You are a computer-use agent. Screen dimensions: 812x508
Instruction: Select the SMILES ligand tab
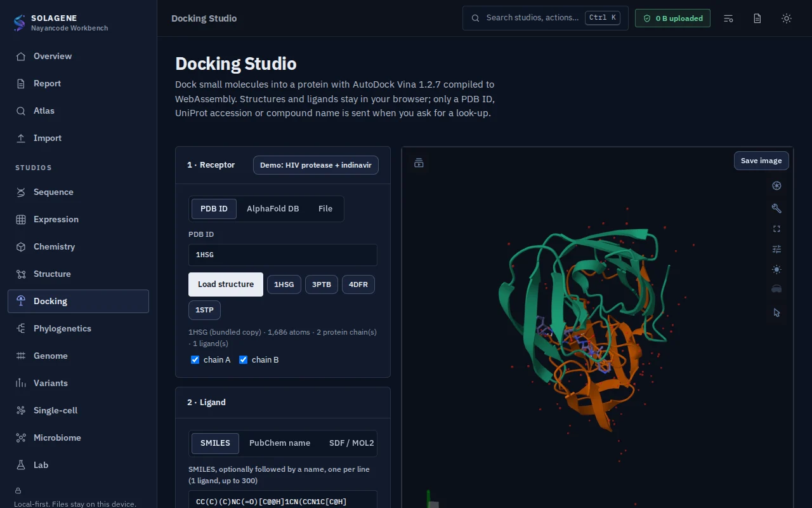point(215,443)
